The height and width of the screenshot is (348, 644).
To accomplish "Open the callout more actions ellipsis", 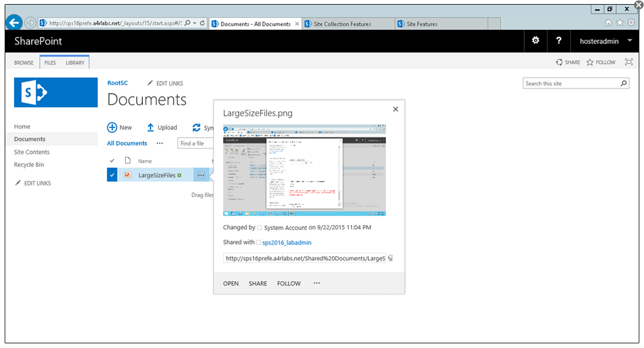I will coord(317,283).
